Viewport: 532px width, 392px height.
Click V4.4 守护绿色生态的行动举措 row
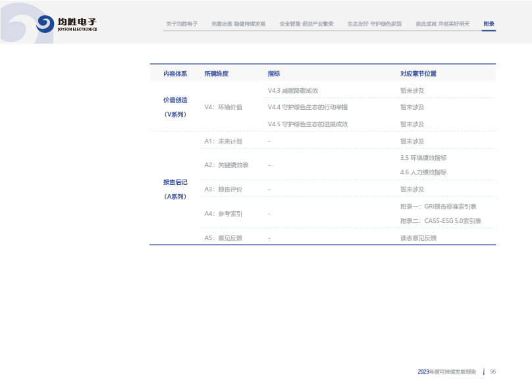pyautogui.click(x=307, y=107)
